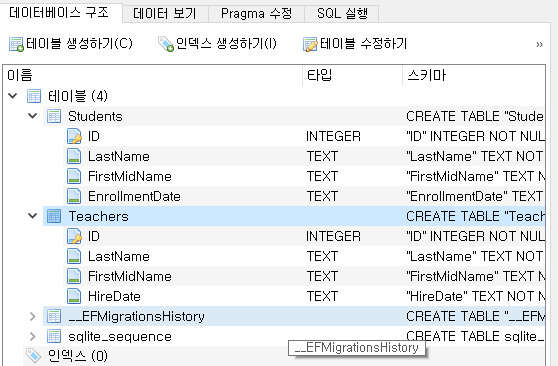This screenshot has height=366, width=558.
Task: Select the __EFMigrationsHistory row name
Action: coord(136,317)
